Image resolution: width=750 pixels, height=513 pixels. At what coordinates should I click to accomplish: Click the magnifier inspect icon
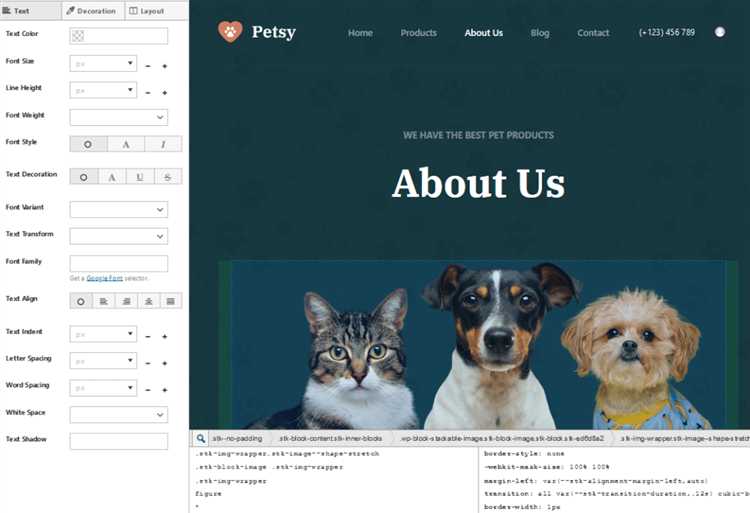pos(201,438)
